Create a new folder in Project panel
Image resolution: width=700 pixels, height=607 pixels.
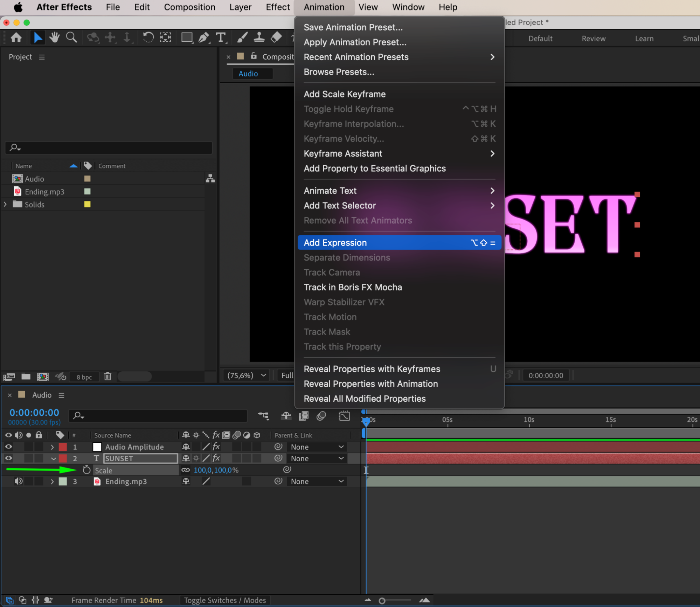pyautogui.click(x=26, y=377)
